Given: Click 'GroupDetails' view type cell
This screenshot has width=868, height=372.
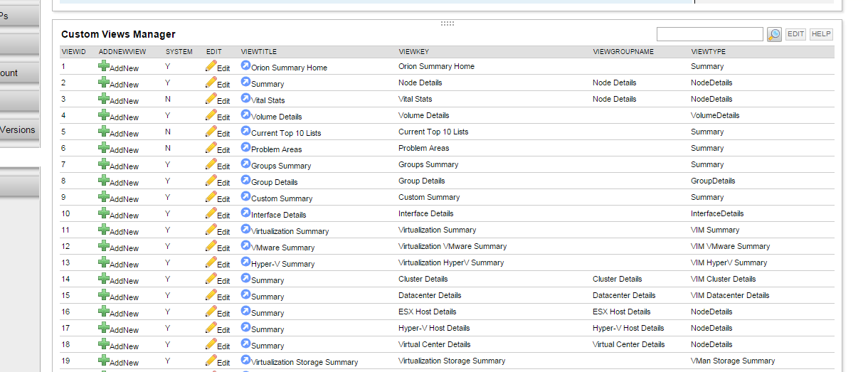Looking at the screenshot, I should (x=713, y=181).
